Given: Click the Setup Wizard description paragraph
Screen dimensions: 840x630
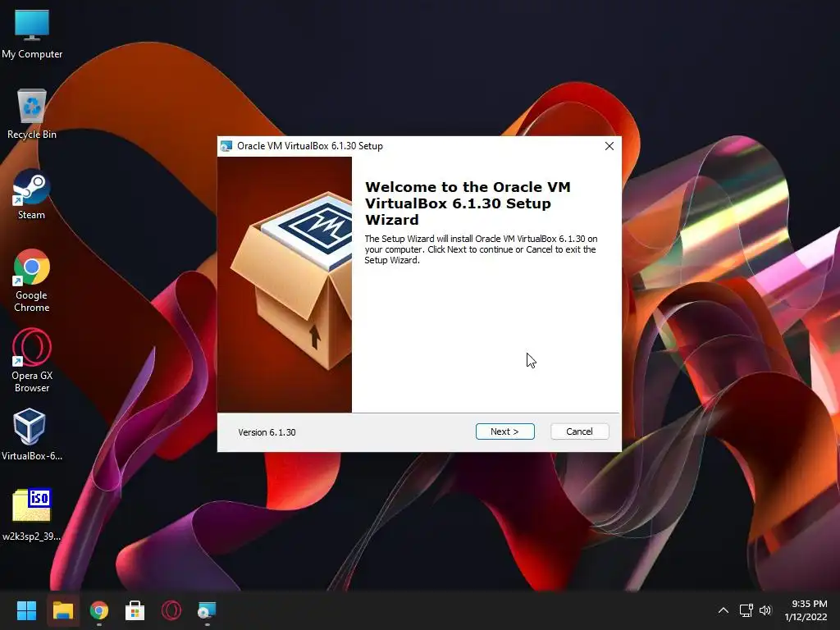Looking at the screenshot, I should (481, 249).
